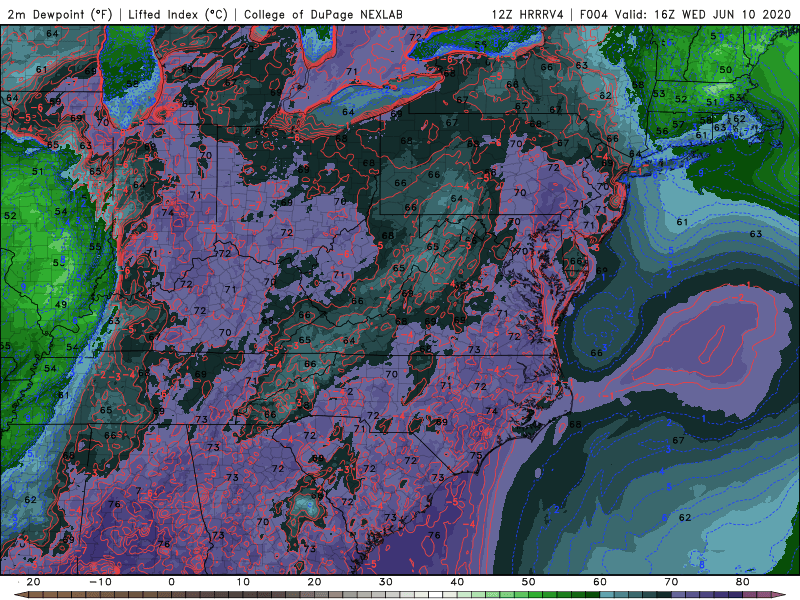Click the "-10" color scale label
Screen dimensions: 800x600
pyautogui.click(x=100, y=582)
